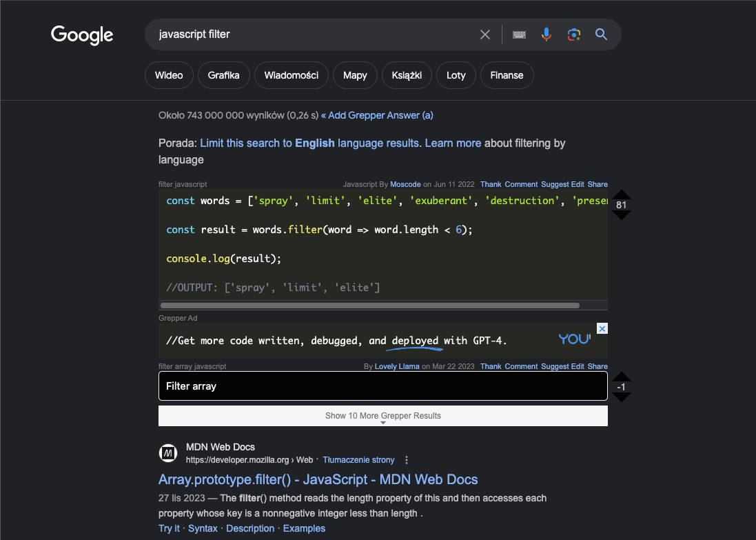Open the Syntax sitelink under MDN result
The width and height of the screenshot is (756, 540).
[203, 528]
